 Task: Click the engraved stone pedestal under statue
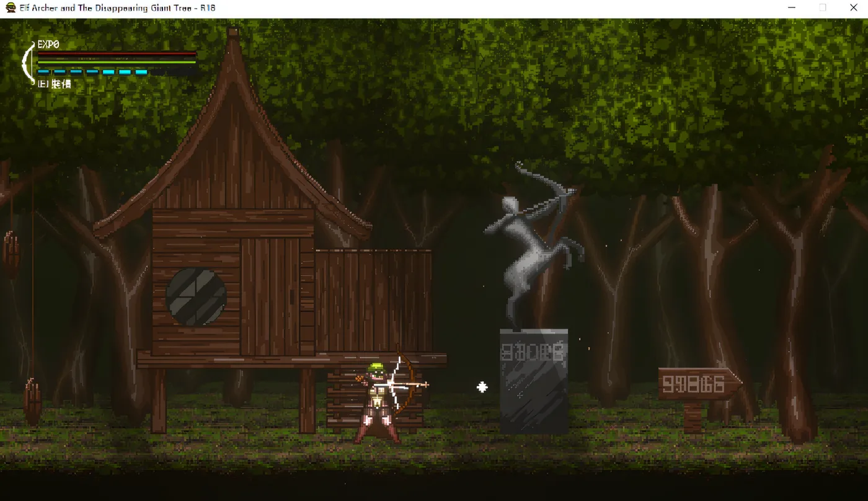coord(534,381)
